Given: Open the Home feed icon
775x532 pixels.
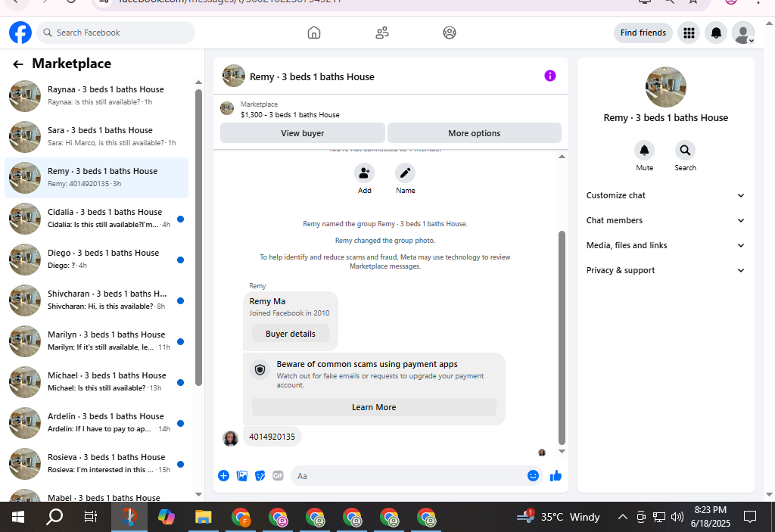Looking at the screenshot, I should point(314,33).
